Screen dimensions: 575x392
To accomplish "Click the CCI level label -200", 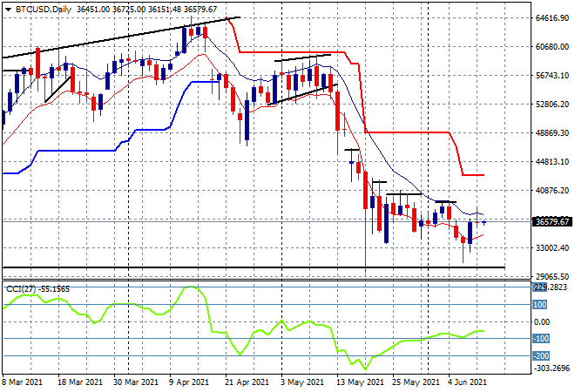I will pyautogui.click(x=541, y=355).
